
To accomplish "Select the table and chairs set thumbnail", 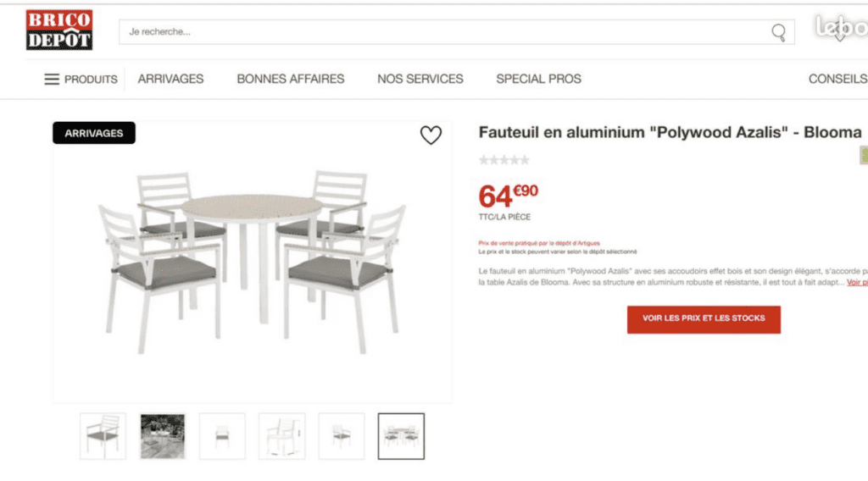I will click(x=401, y=436).
